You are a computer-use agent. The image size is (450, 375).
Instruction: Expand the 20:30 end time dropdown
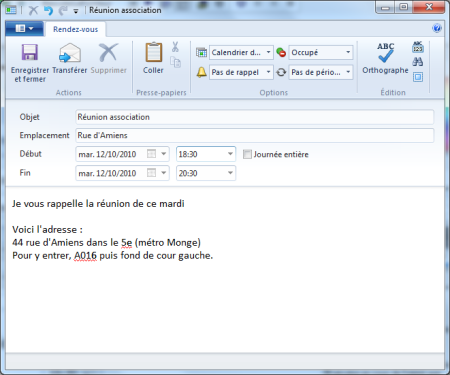[230, 173]
